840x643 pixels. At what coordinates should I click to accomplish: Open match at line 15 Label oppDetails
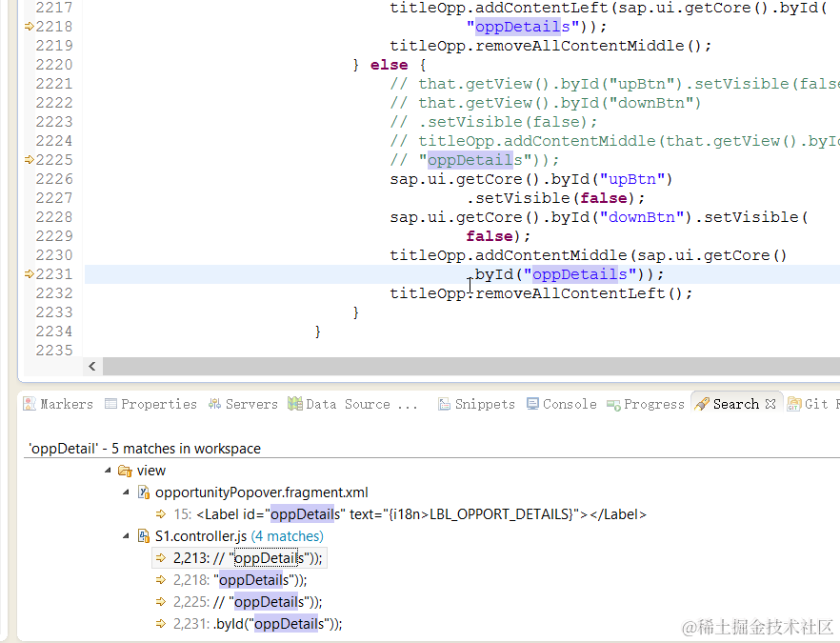410,514
